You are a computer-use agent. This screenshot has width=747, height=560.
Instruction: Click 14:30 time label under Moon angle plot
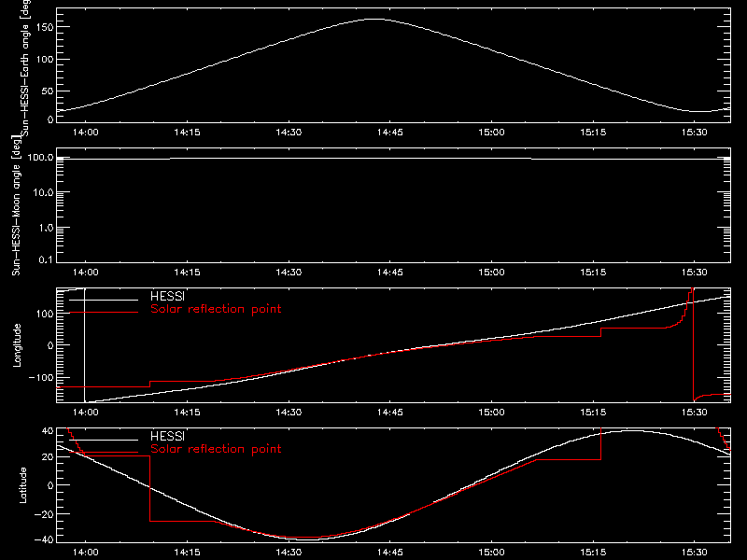point(289,273)
